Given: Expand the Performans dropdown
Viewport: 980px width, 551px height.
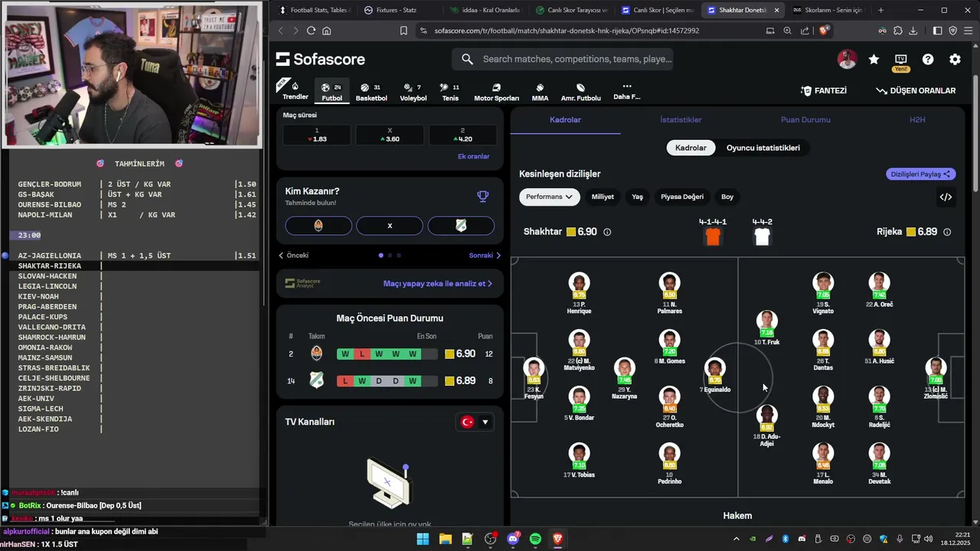Looking at the screenshot, I should pyautogui.click(x=550, y=197).
